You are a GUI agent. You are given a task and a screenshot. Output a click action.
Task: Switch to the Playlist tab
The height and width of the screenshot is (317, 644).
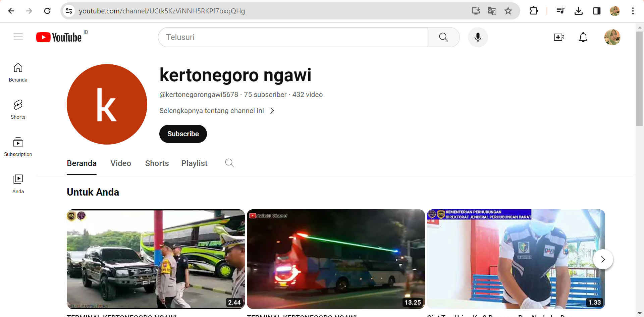click(x=194, y=163)
